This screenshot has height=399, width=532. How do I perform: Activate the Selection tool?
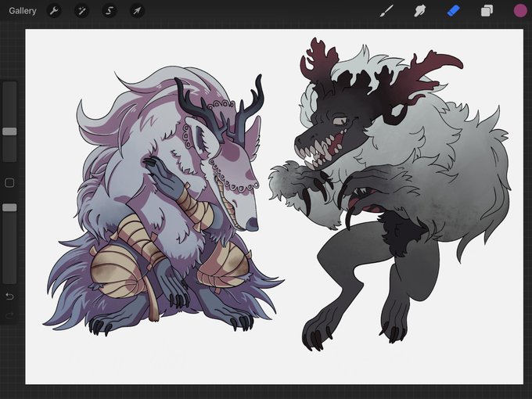pos(110,11)
